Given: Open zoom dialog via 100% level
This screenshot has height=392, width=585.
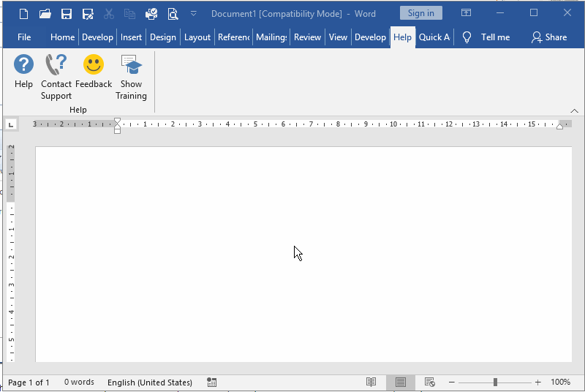Looking at the screenshot, I should coord(560,382).
